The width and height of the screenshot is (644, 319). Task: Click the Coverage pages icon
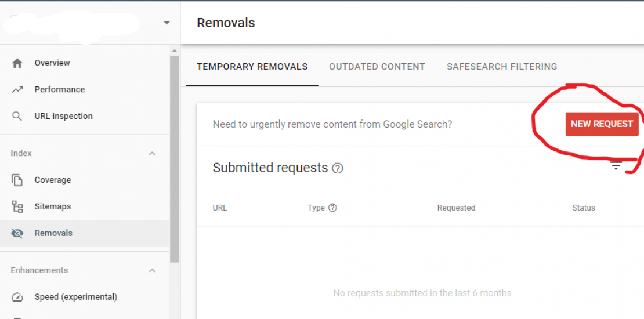click(x=17, y=180)
